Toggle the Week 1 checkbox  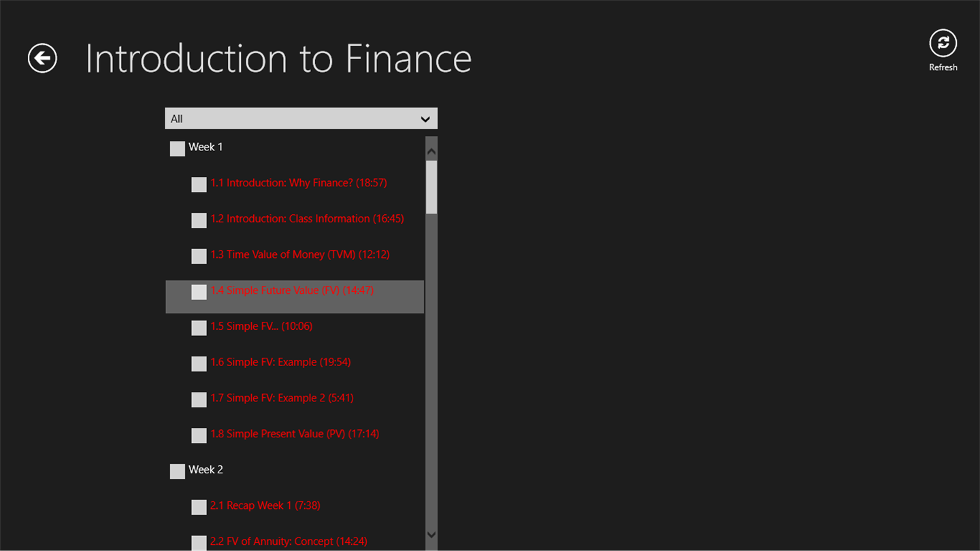178,148
